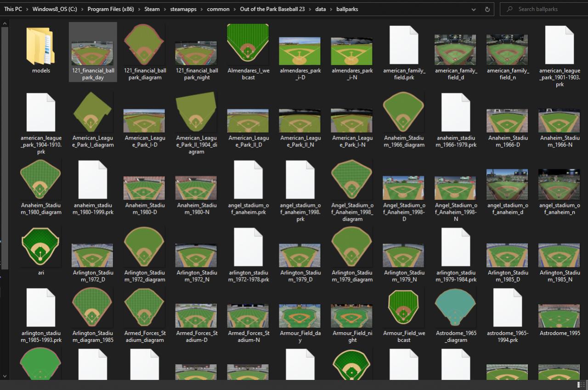Select arlington_stadium_1972-1978.prk file
This screenshot has width=588, height=390.
[249, 254]
